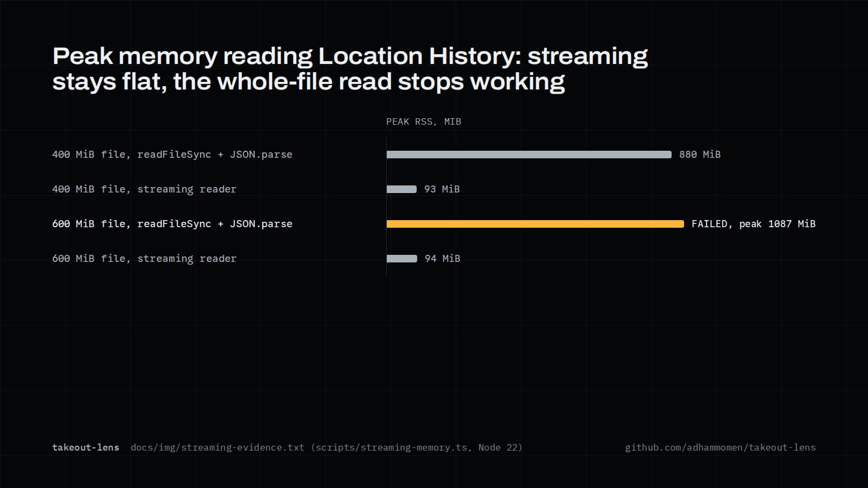Click the '400 MiB file, readFileSync + JSON.parse' label
The height and width of the screenshot is (488, 868).
pos(172,155)
